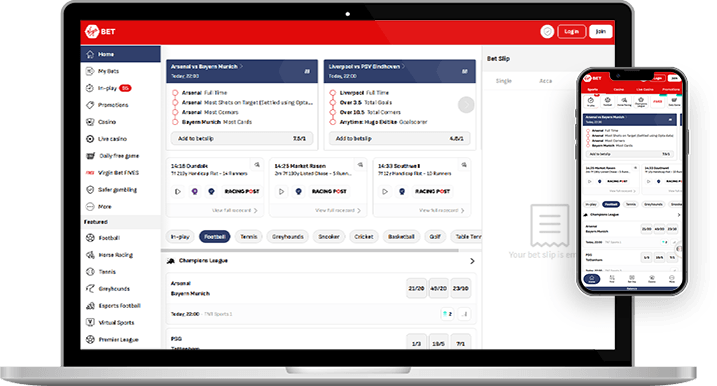Switch to Acca tab in Bet Slip

[x=546, y=81]
